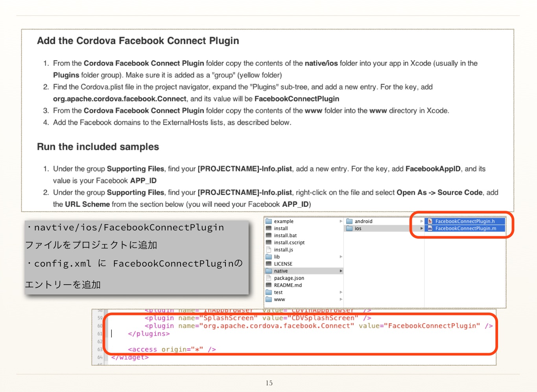Click the file icon beside install

click(269, 228)
